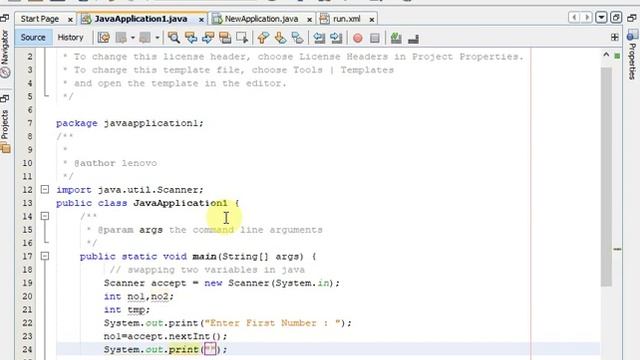Click Shift Line Right icon
The image size is (640, 360).
click(x=336, y=38)
